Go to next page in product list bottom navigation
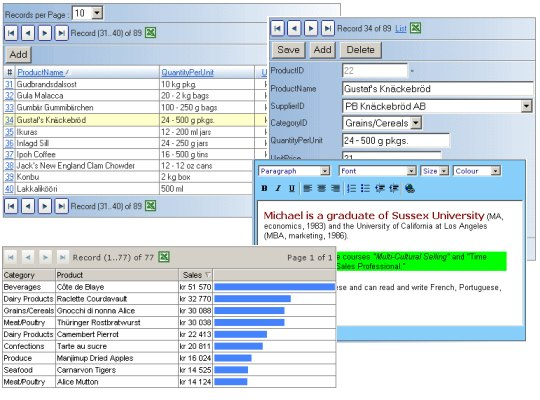Image resolution: width=540 pixels, height=400 pixels. (45, 206)
